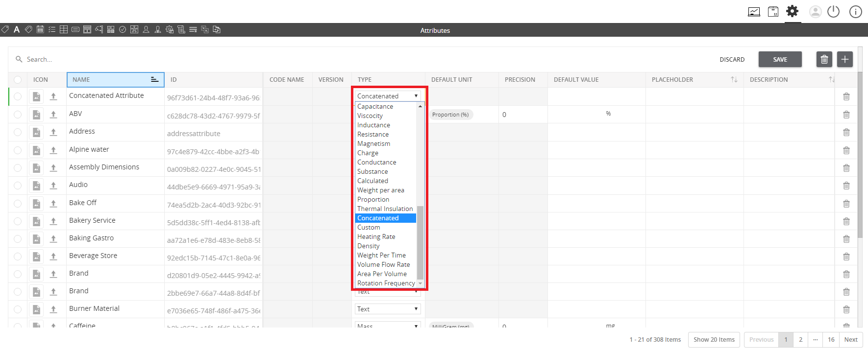Sort by PLACEHOLDER column arrows
The height and width of the screenshot is (352, 868).
(x=734, y=79)
